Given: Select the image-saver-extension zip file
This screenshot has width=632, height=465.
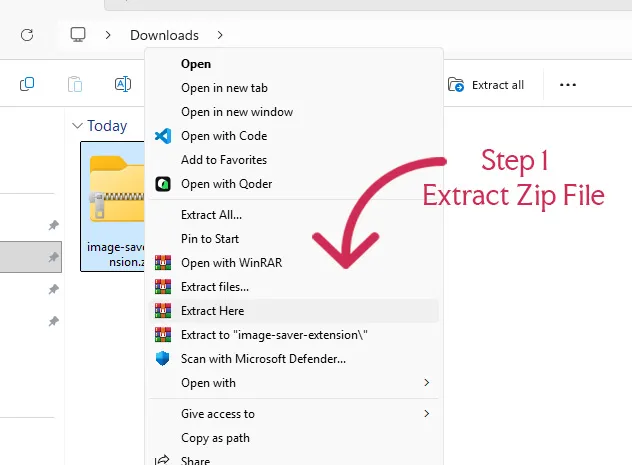Looking at the screenshot, I should (x=113, y=206).
